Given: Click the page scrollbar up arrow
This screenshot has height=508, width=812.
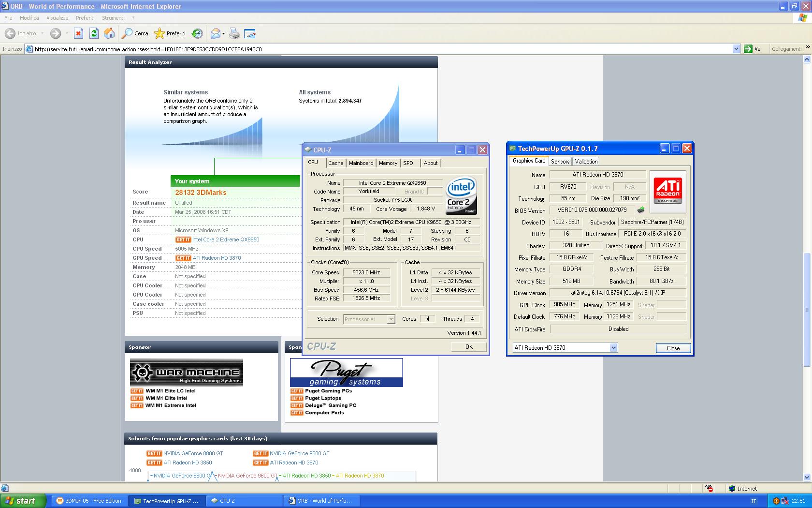Looking at the screenshot, I should click(x=806, y=60).
